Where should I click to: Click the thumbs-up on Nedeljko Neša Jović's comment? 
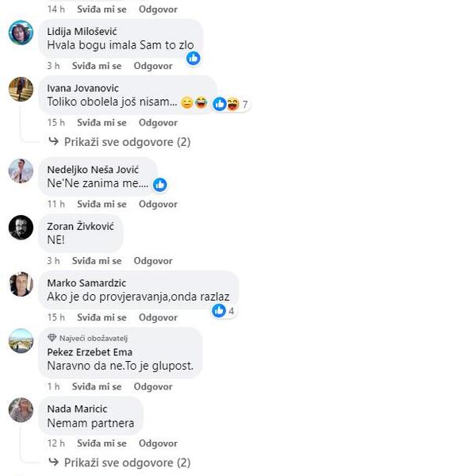point(160,185)
